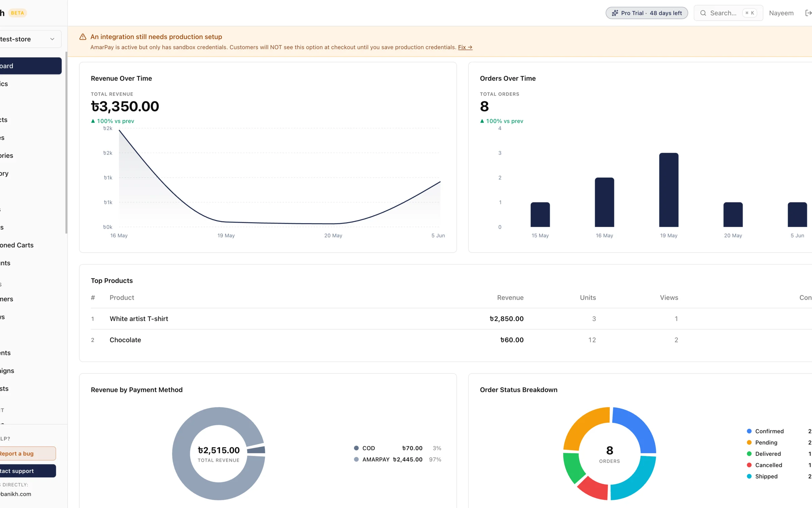Image resolution: width=812 pixels, height=508 pixels.
Task: Click the Report a bug button
Action: pyautogui.click(x=28, y=453)
